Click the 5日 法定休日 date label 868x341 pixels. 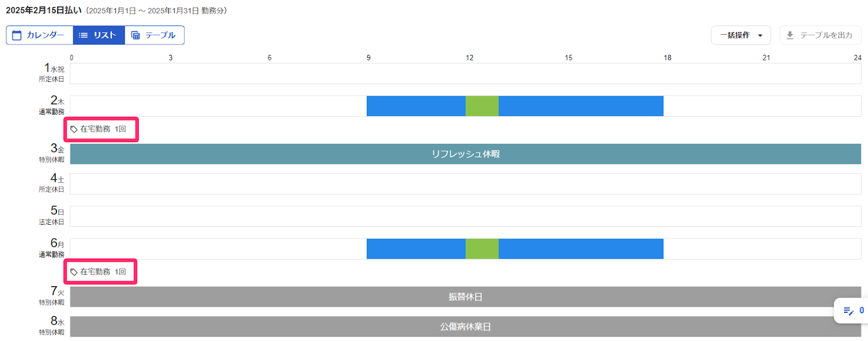[x=52, y=216]
